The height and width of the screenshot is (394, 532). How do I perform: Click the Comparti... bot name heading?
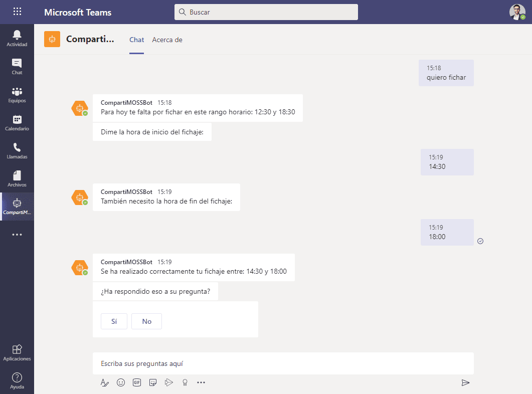90,39
